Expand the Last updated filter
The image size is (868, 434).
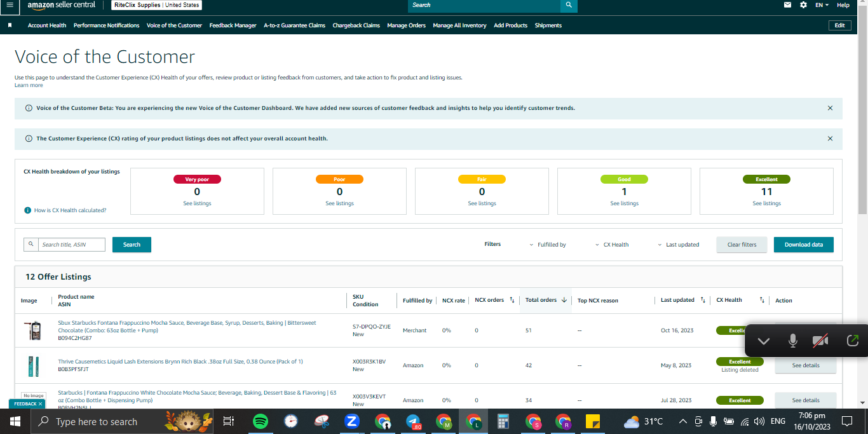(x=677, y=245)
